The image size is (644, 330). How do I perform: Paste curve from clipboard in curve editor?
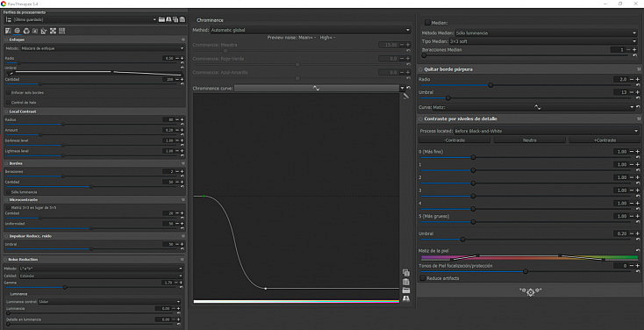405,282
